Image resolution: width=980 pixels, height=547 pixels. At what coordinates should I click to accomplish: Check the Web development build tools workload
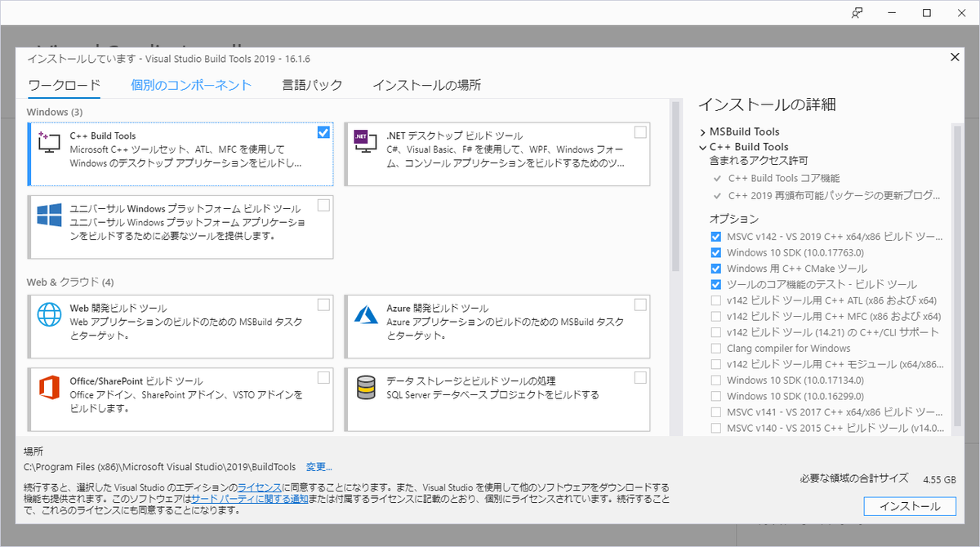tap(323, 305)
